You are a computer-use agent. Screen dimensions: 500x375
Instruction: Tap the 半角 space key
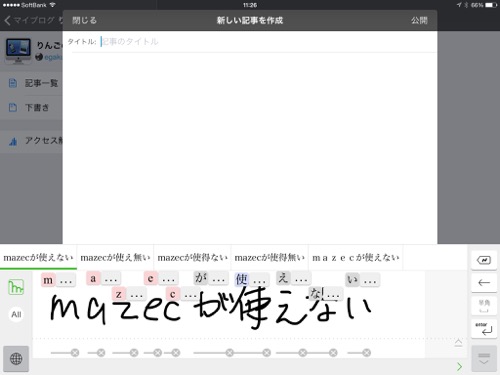pyautogui.click(x=484, y=305)
